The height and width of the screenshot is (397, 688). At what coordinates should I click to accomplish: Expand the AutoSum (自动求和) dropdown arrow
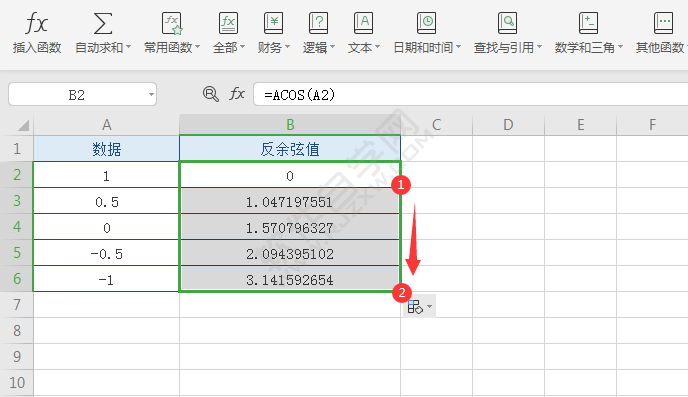pyautogui.click(x=129, y=46)
